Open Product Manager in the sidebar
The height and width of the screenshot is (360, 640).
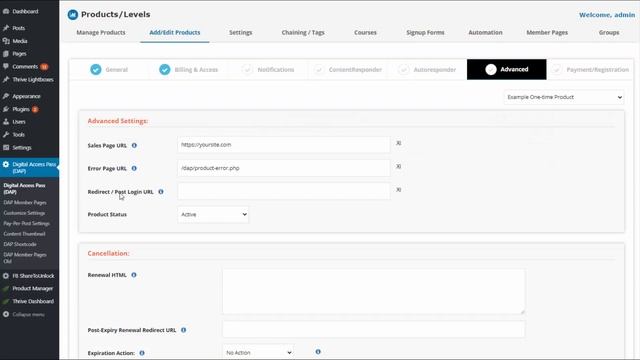[x=32, y=289]
